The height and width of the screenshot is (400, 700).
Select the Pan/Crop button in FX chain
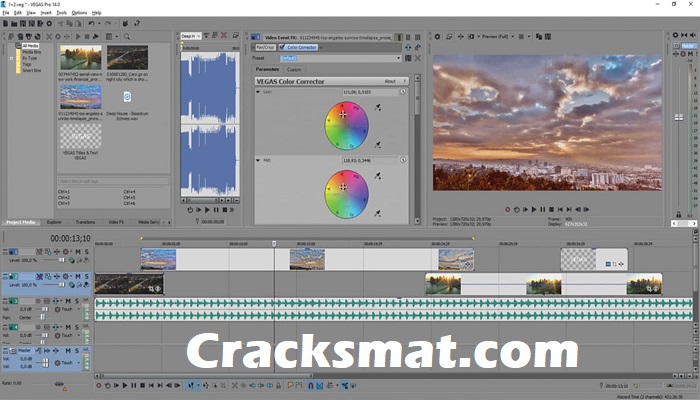(x=265, y=47)
